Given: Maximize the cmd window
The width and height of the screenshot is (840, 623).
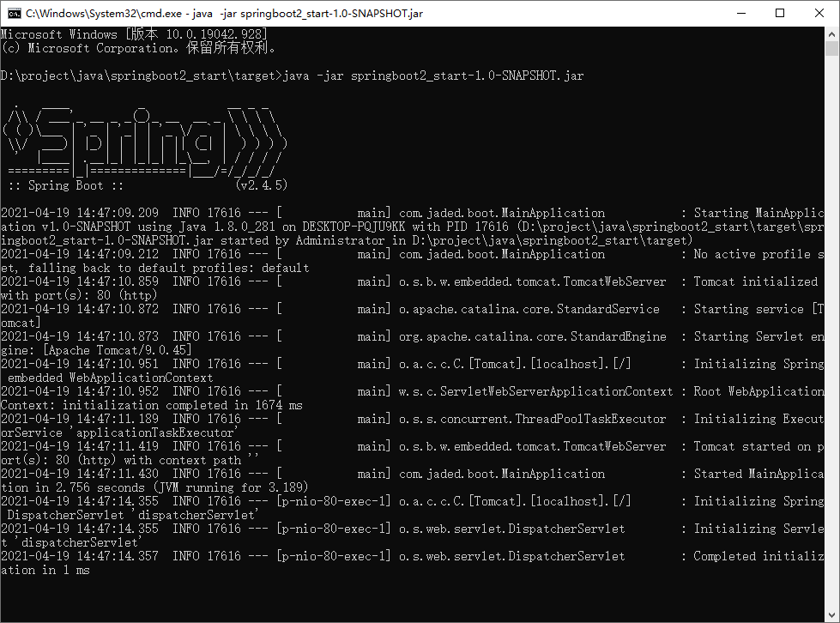Looking at the screenshot, I should (x=780, y=14).
